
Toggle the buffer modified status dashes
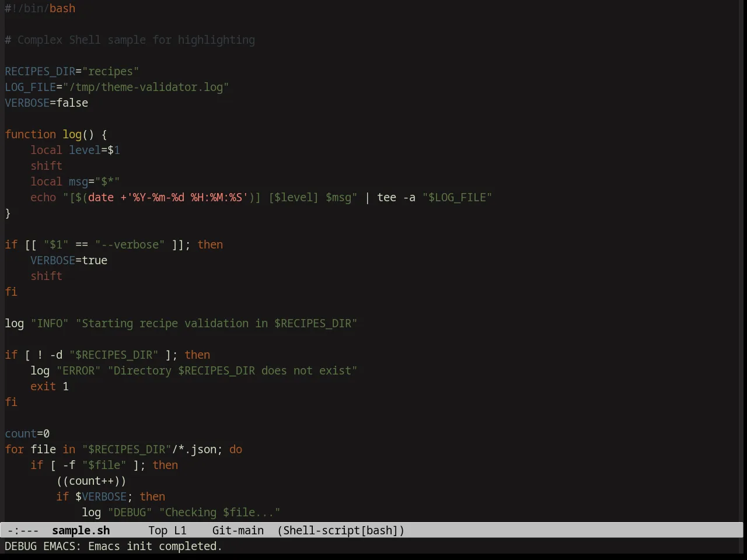point(23,530)
